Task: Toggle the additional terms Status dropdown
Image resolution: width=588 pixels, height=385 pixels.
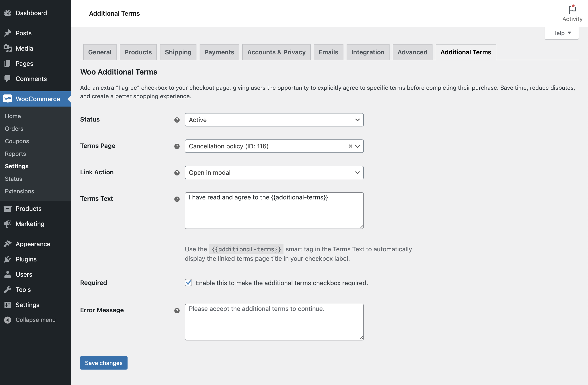Action: point(274,120)
